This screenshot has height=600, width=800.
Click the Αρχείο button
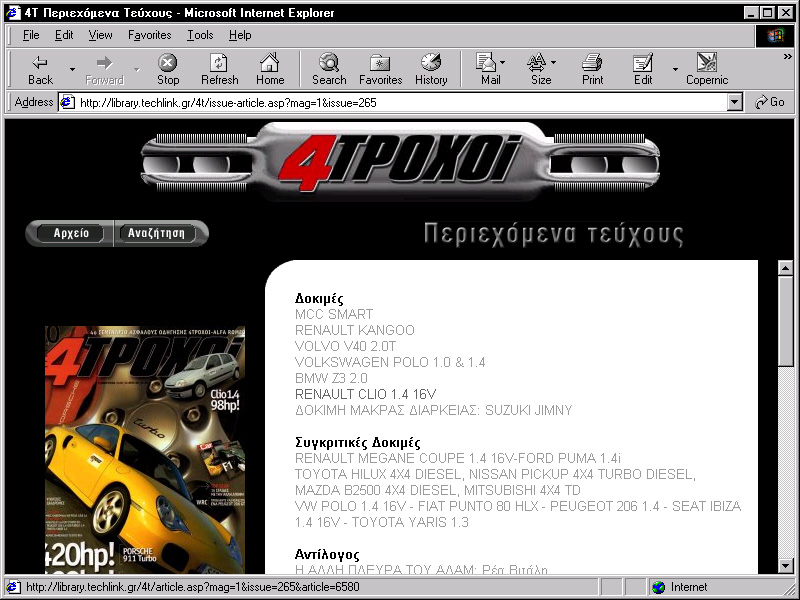(71, 233)
